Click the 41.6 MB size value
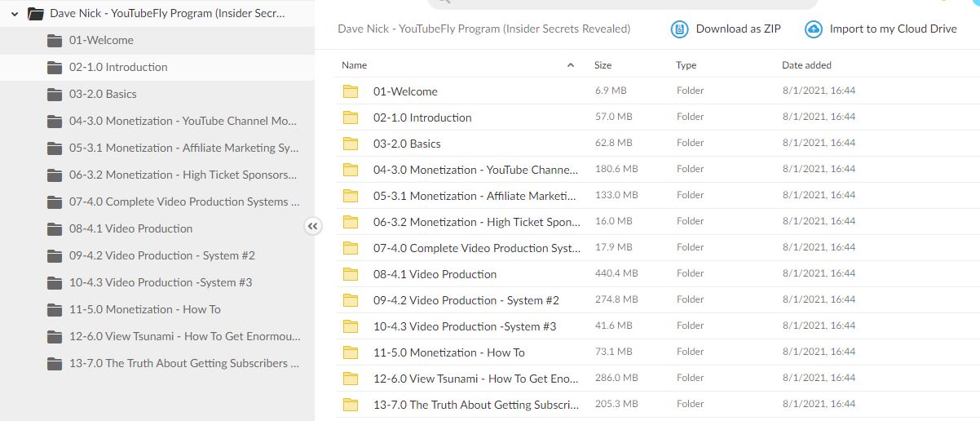 (x=614, y=326)
